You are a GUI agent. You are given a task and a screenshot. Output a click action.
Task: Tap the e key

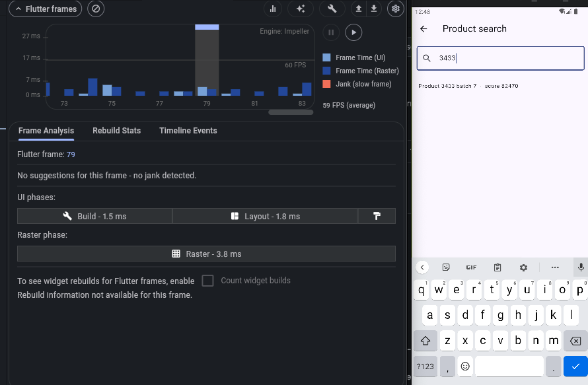(457, 290)
